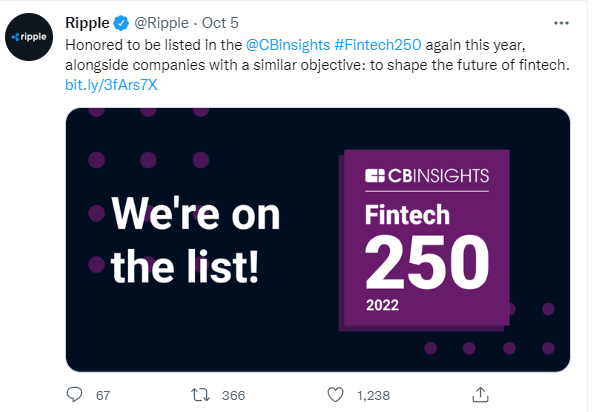Like the tweet with heart icon

[335, 395]
